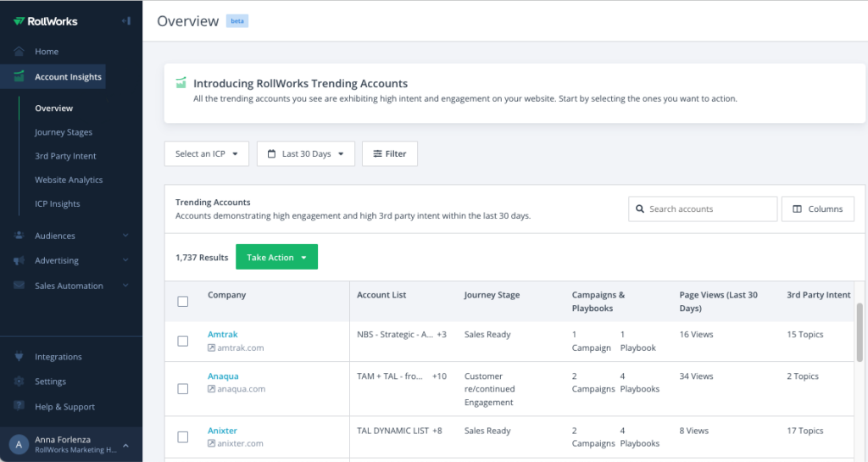Click the magnifier icon in search box
868x462 pixels.
640,209
